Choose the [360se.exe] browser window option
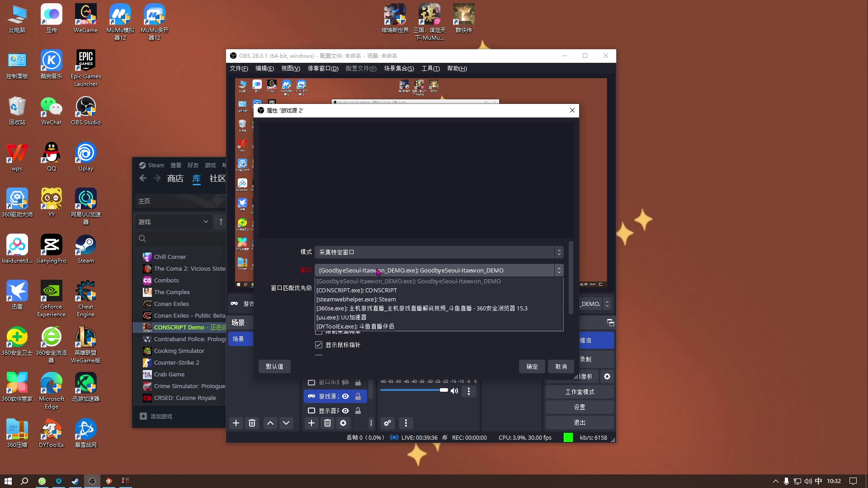 click(x=440, y=308)
